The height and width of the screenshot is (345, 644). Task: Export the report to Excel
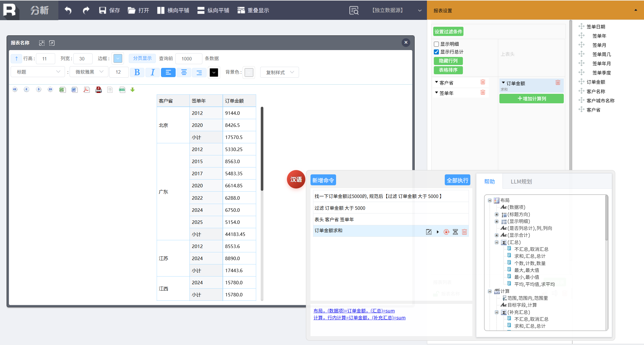pyautogui.click(x=62, y=90)
